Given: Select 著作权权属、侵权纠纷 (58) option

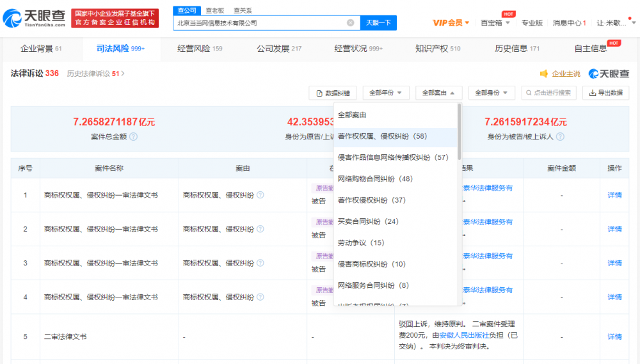Looking at the screenshot, I should 396,136.
